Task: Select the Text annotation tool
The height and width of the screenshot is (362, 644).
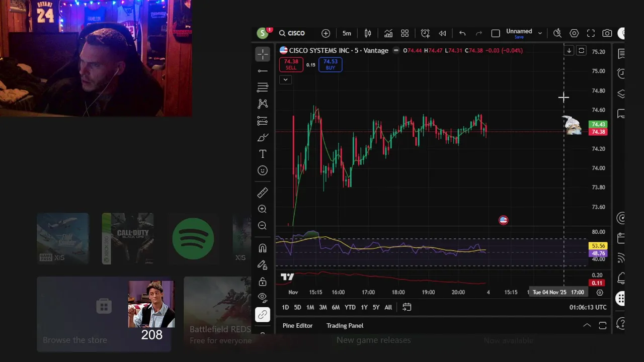Action: tap(263, 154)
